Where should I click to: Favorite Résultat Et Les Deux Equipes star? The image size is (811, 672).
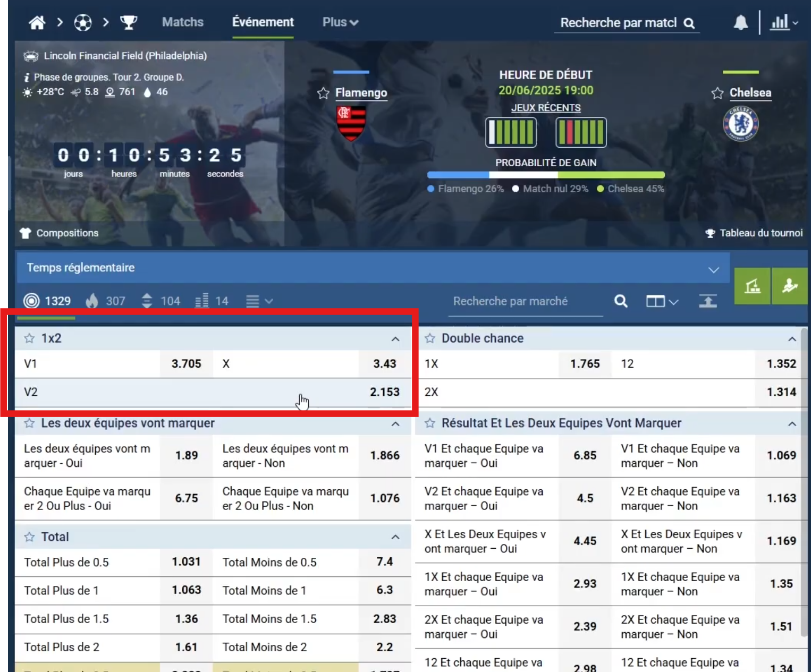click(430, 423)
